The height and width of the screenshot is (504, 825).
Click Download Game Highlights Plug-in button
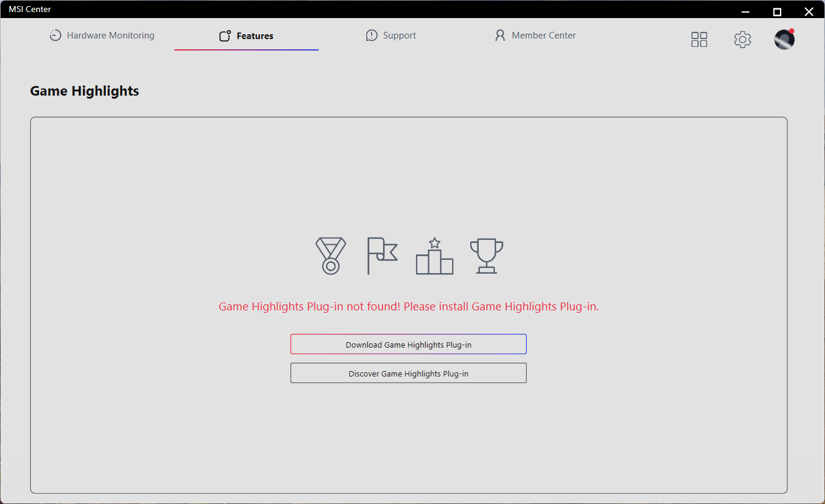tap(408, 345)
